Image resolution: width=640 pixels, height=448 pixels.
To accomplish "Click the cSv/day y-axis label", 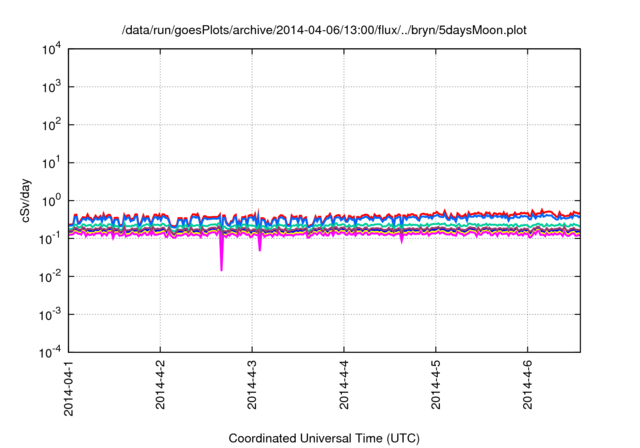I will click(x=26, y=200).
